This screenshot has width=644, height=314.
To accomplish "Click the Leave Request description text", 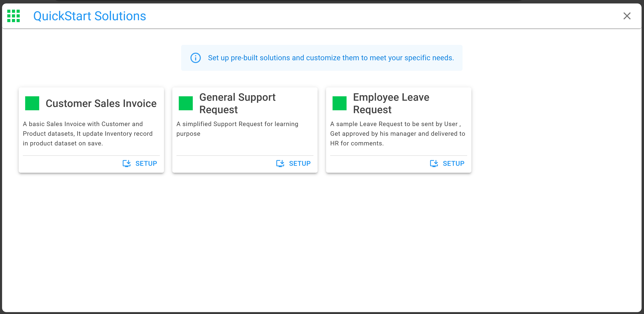I will coord(398,134).
